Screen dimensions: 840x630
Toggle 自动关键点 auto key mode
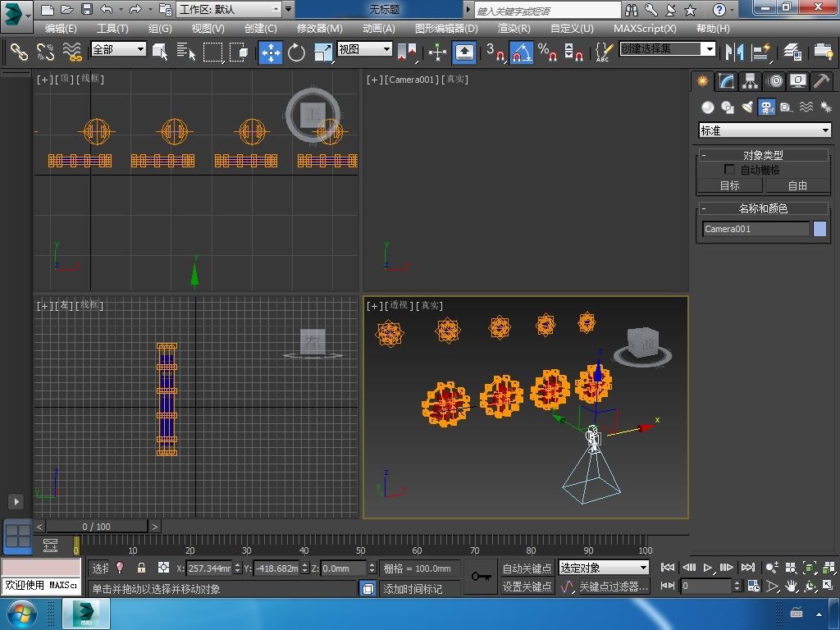click(x=527, y=568)
